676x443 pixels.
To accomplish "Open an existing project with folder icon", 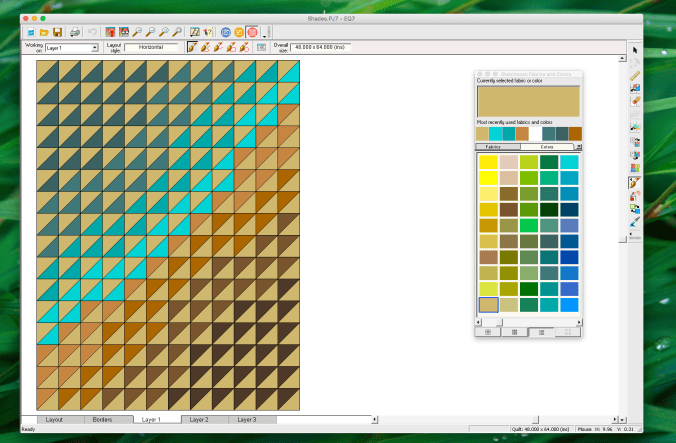I will [45, 32].
